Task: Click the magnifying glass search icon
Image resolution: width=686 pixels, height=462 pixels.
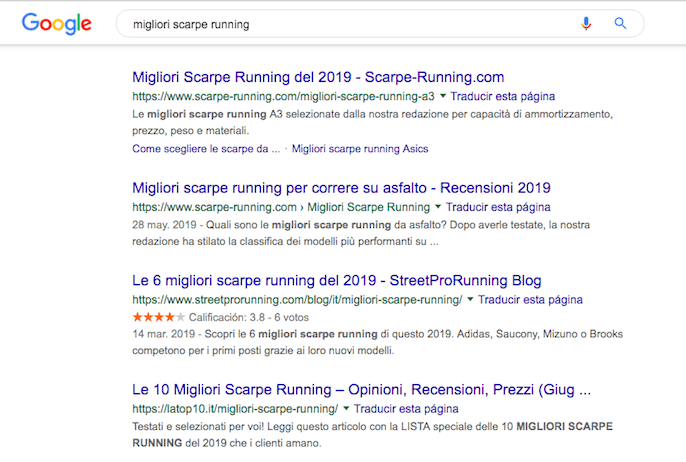Action: coord(620,23)
